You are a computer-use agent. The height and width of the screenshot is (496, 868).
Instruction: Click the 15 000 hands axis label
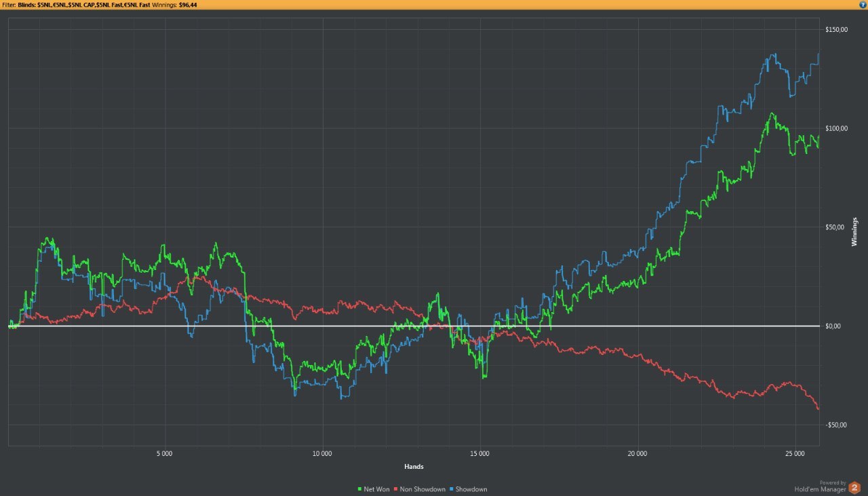coord(479,453)
